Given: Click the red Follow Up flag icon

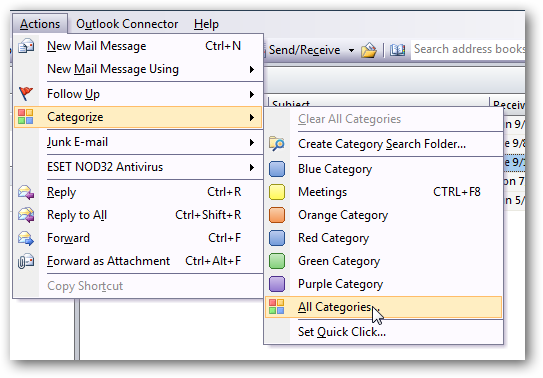Looking at the screenshot, I should pos(26,93).
